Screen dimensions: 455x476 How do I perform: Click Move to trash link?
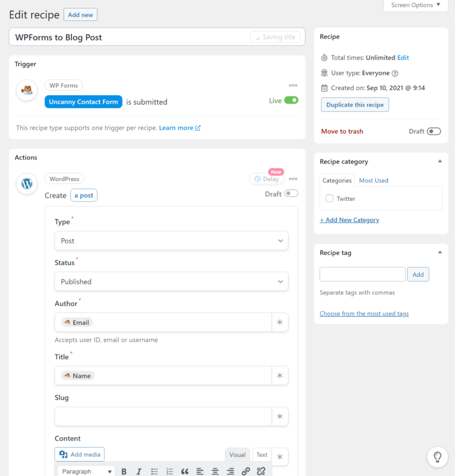coord(342,131)
